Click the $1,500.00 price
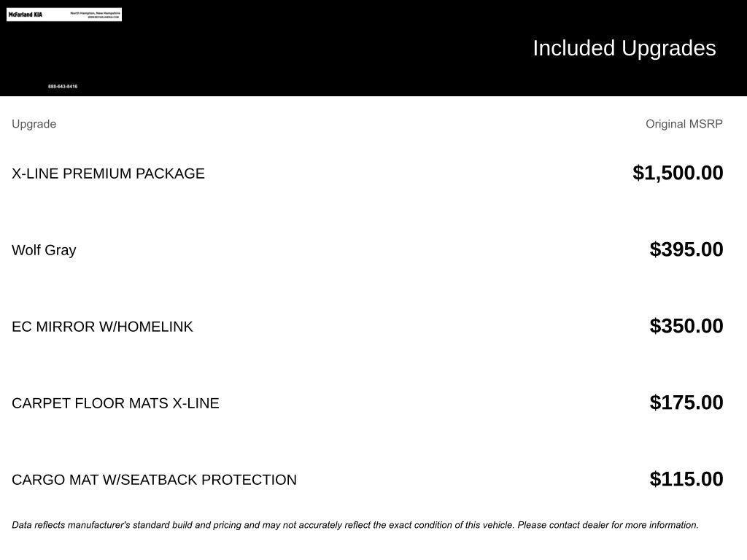Viewport: 747px width, 560px height. 678,173
